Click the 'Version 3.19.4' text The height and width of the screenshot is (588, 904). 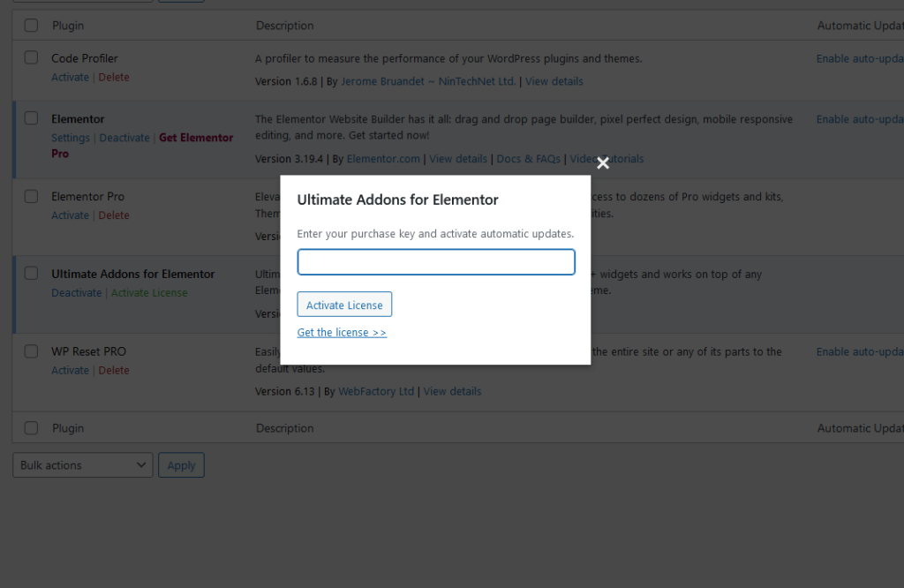point(289,159)
